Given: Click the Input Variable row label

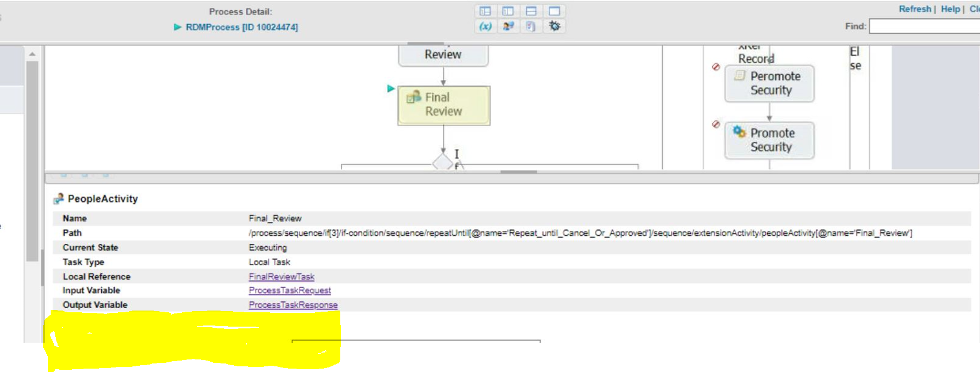Looking at the screenshot, I should pos(92,290).
